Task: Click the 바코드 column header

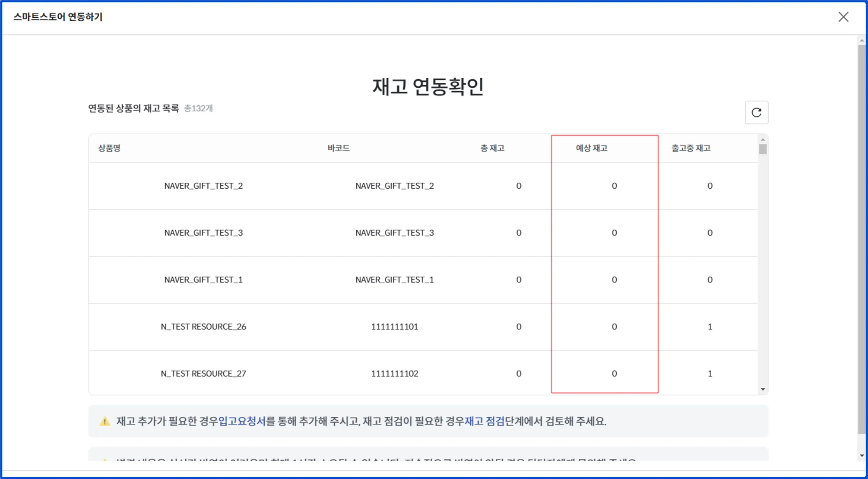Action: pyautogui.click(x=338, y=148)
